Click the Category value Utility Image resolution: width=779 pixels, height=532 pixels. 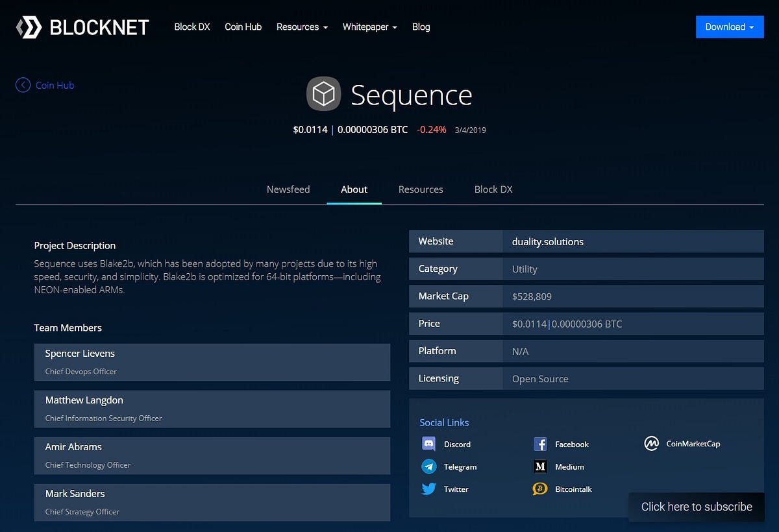[x=525, y=269]
